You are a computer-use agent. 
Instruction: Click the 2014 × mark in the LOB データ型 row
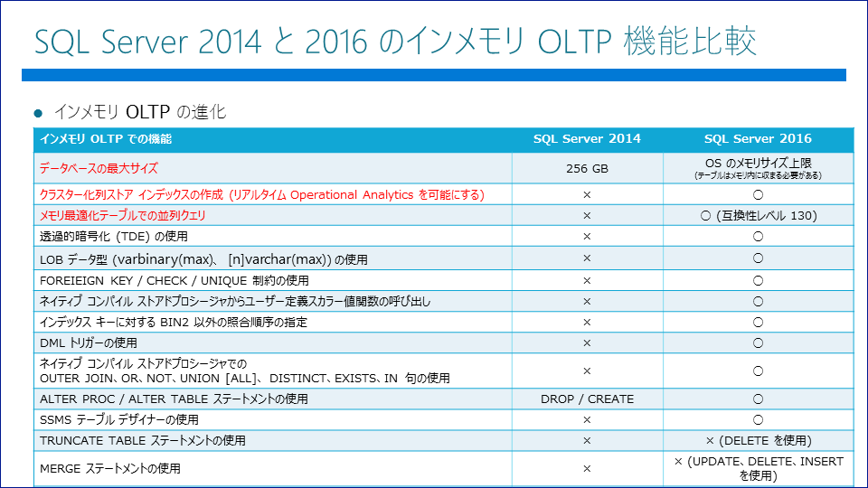coord(587,258)
